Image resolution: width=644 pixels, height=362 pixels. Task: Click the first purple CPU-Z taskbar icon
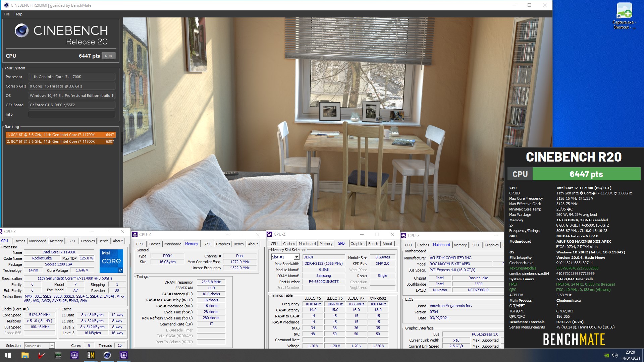[x=74, y=355]
